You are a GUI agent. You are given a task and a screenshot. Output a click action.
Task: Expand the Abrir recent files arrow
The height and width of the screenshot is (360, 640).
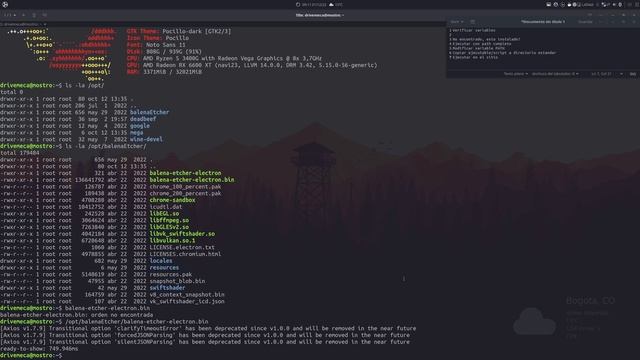462,22
